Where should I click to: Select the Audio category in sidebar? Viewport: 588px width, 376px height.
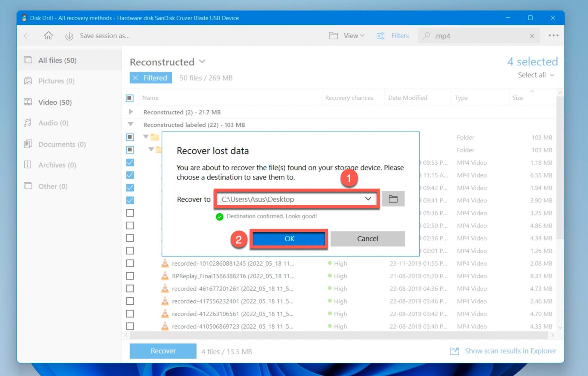(53, 123)
